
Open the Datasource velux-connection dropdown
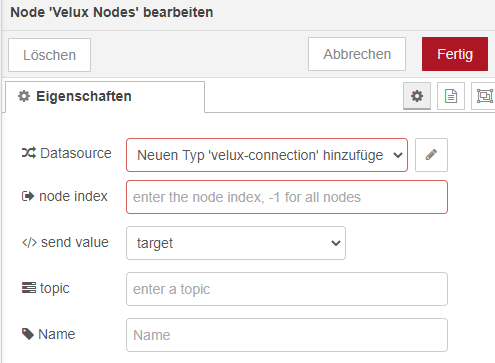pos(267,155)
